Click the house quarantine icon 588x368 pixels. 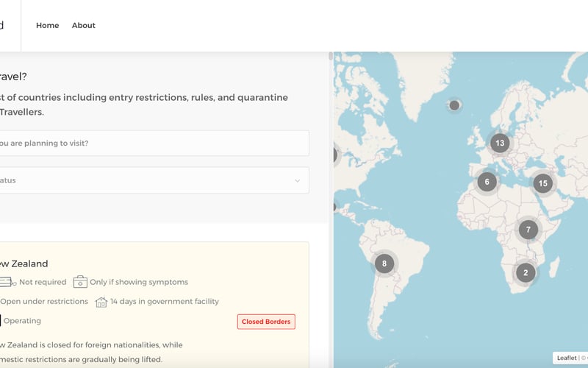[101, 302]
